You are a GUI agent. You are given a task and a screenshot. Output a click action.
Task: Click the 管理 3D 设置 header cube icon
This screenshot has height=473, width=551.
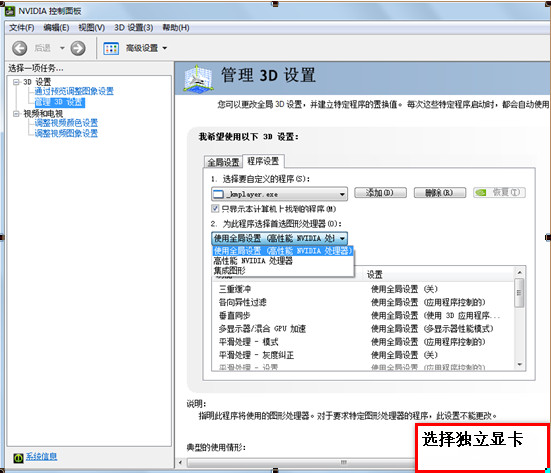(198, 79)
